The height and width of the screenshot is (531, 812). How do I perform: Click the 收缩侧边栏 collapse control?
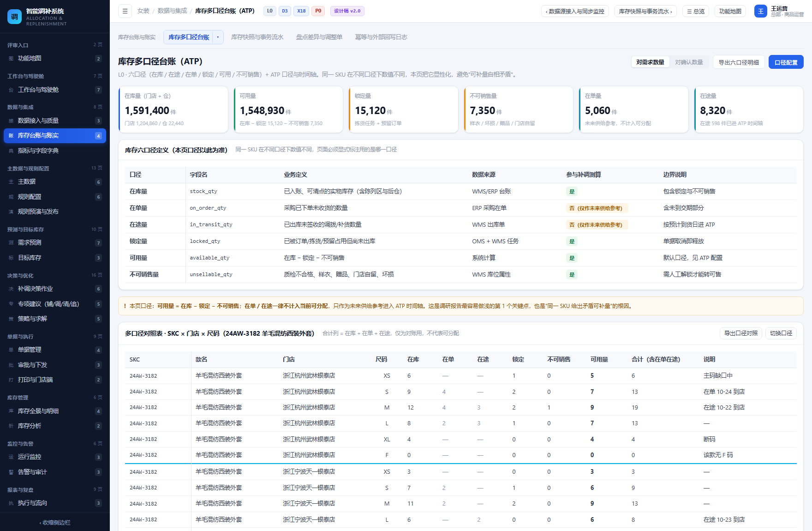click(x=55, y=523)
